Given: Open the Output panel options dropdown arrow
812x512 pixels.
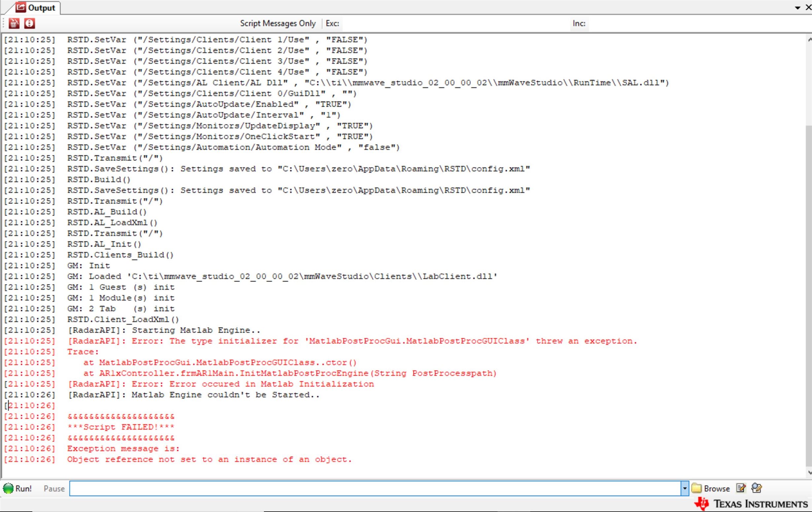Looking at the screenshot, I should tap(797, 8).
